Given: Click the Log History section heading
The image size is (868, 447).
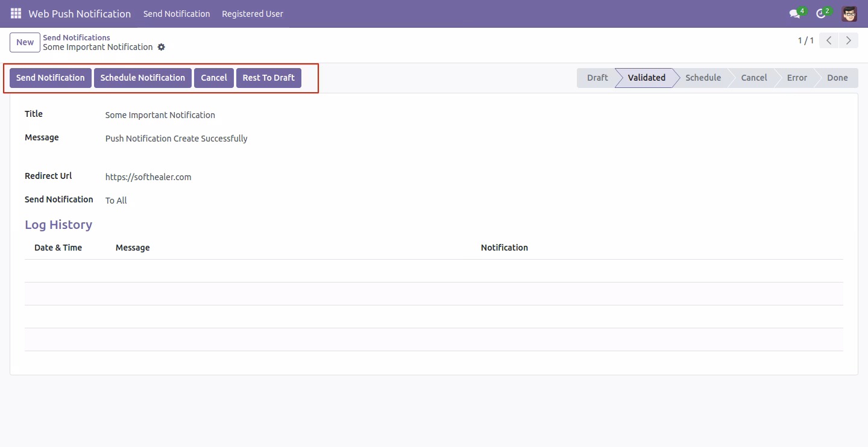Looking at the screenshot, I should pyautogui.click(x=58, y=225).
